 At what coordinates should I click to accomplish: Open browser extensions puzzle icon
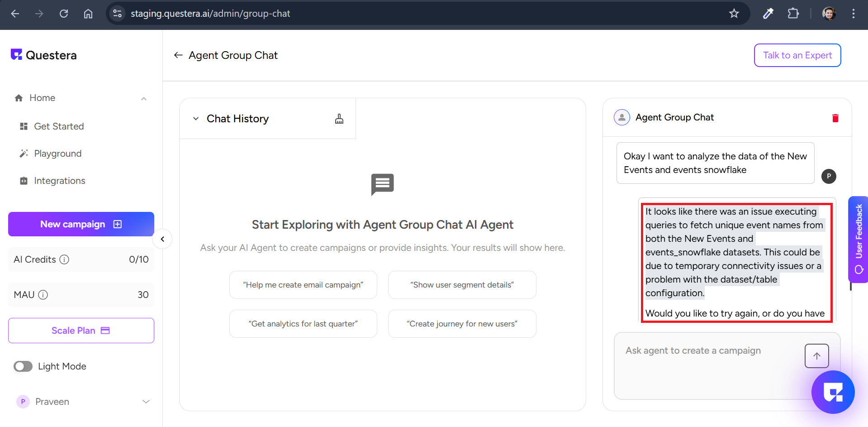point(793,14)
